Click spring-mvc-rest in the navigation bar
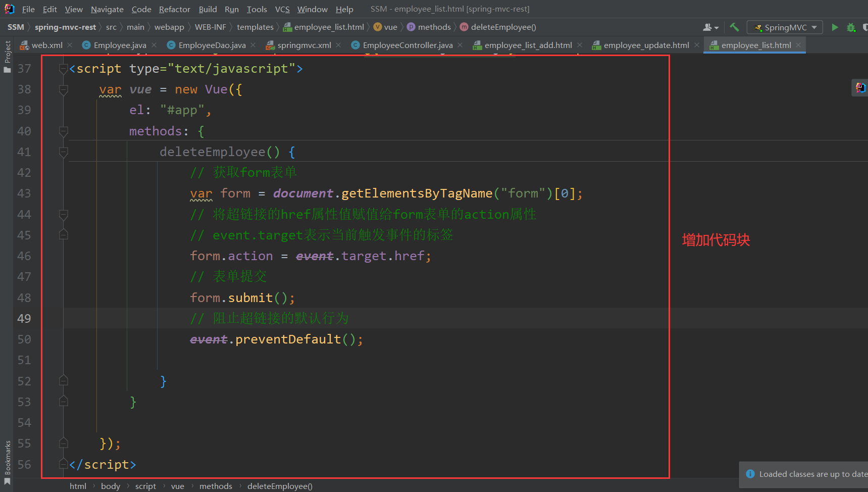 click(65, 27)
